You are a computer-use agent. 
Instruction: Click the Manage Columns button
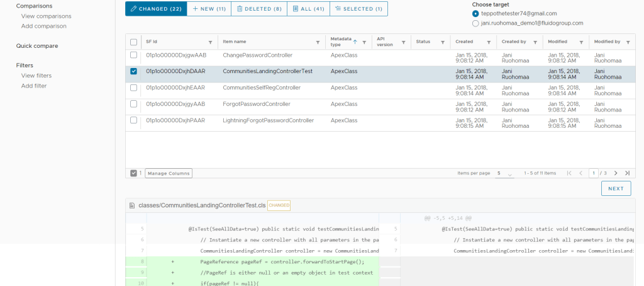169,173
